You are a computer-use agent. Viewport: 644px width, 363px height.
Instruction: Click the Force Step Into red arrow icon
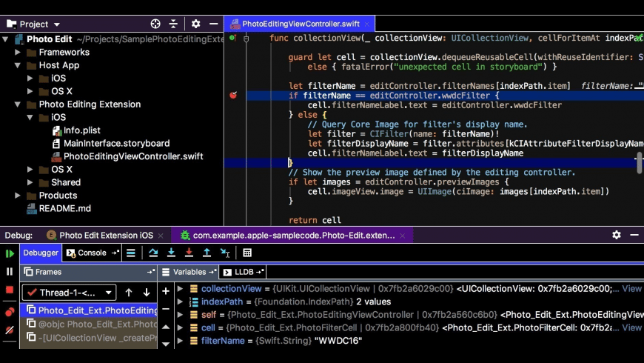(x=189, y=253)
